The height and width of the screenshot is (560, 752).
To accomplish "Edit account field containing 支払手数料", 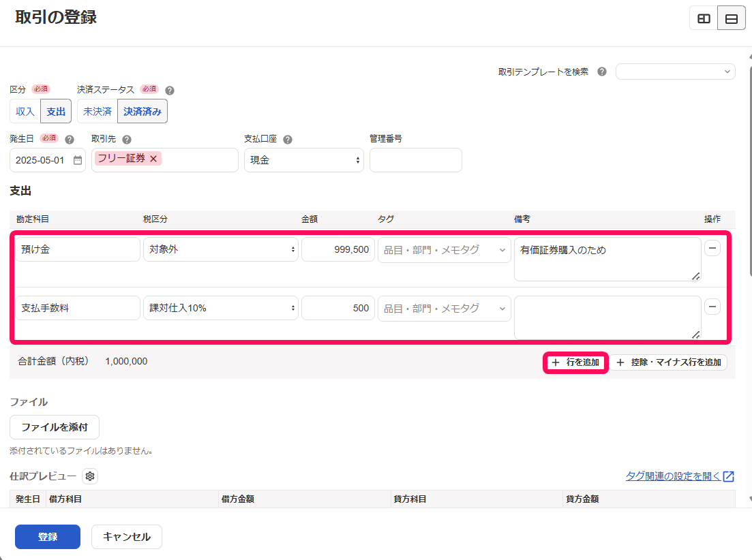I will pyautogui.click(x=78, y=308).
